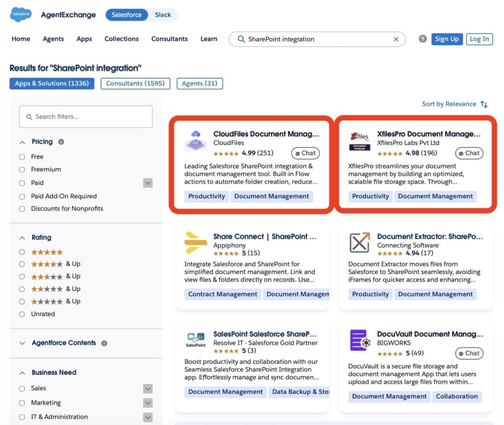Collapse the Pricing filter section

[22, 142]
